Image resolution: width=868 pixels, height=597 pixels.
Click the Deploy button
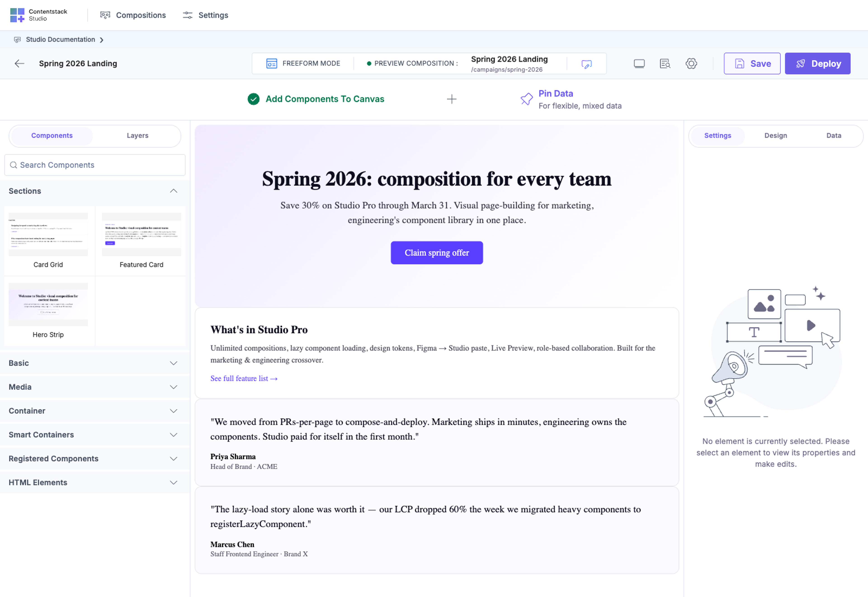818,64
